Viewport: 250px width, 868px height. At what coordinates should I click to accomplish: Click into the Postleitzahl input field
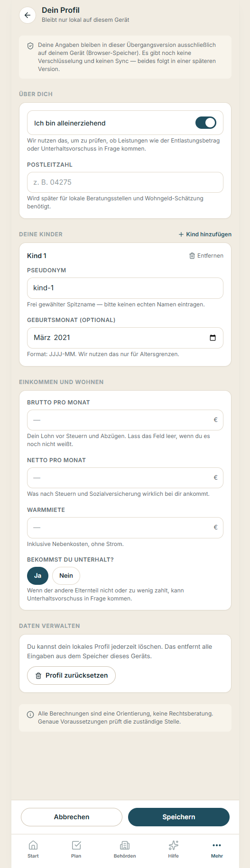[x=125, y=182]
